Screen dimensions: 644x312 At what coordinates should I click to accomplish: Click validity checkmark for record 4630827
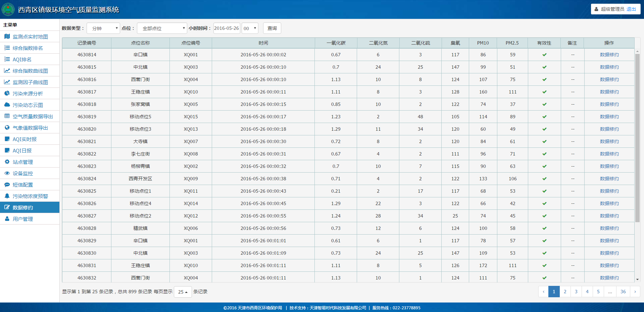coord(544,216)
